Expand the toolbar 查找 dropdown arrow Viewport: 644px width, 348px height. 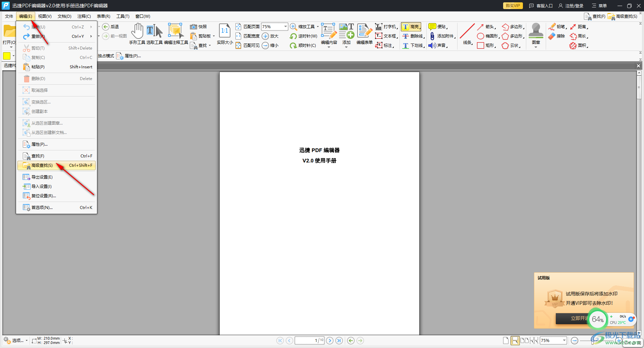210,45
